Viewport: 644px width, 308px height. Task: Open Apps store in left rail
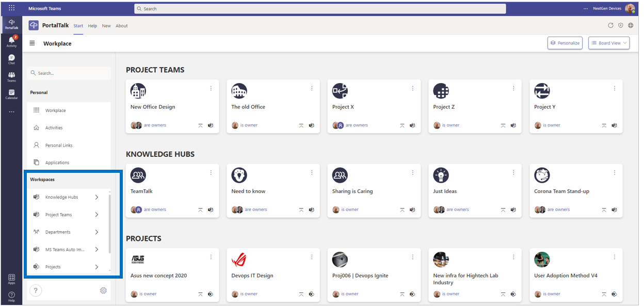tap(11, 279)
